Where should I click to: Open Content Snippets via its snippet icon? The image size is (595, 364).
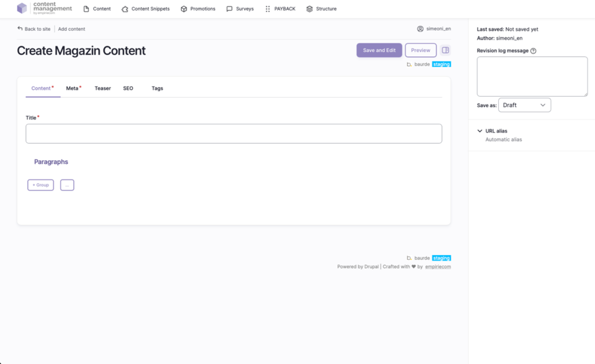click(123, 9)
